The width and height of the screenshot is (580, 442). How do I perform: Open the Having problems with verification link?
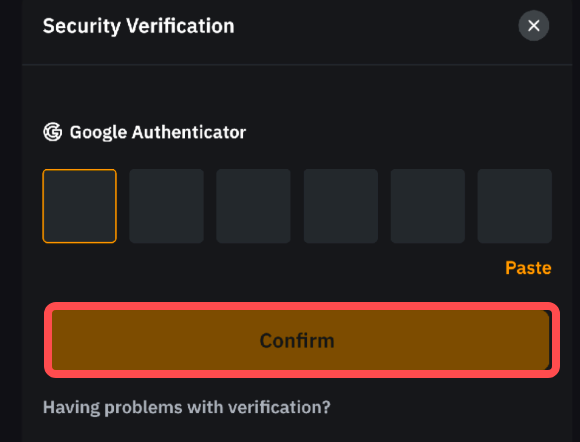pyautogui.click(x=187, y=407)
